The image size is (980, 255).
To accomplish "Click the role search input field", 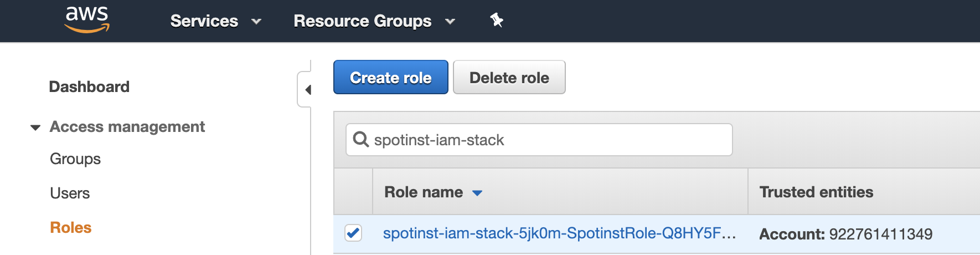I will [x=539, y=140].
